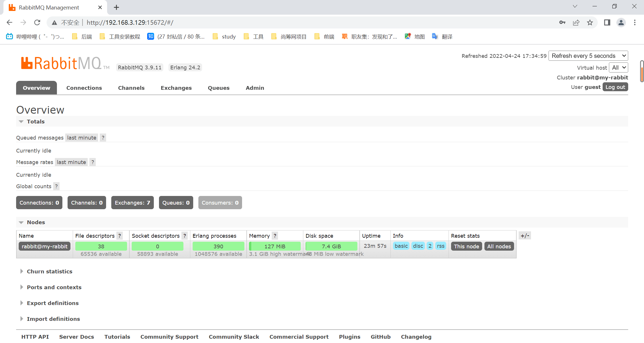Image resolution: width=644 pixels, height=343 pixels.
Task: Click the tab search chevron
Action: 575,6
